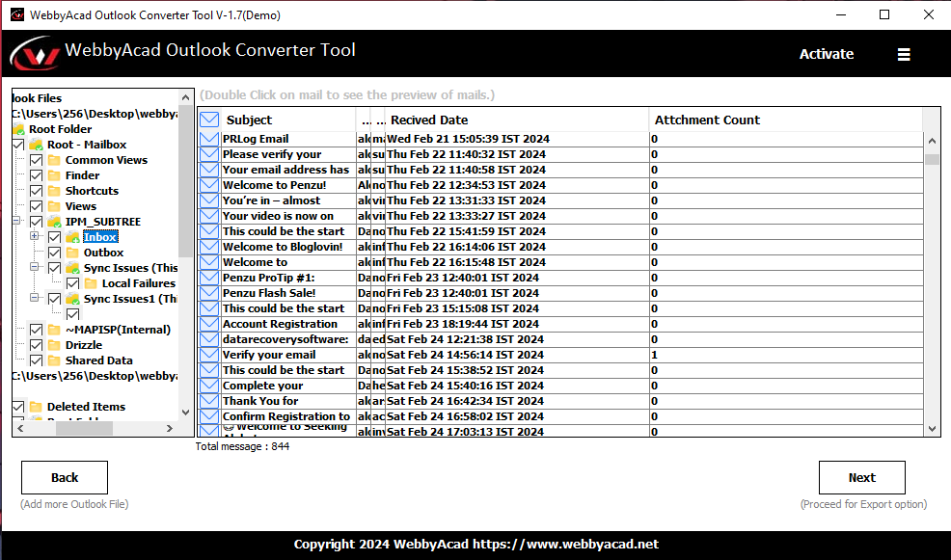This screenshot has width=951, height=560.
Task: Uncheck the Inbox checkbox
Action: [x=55, y=237]
